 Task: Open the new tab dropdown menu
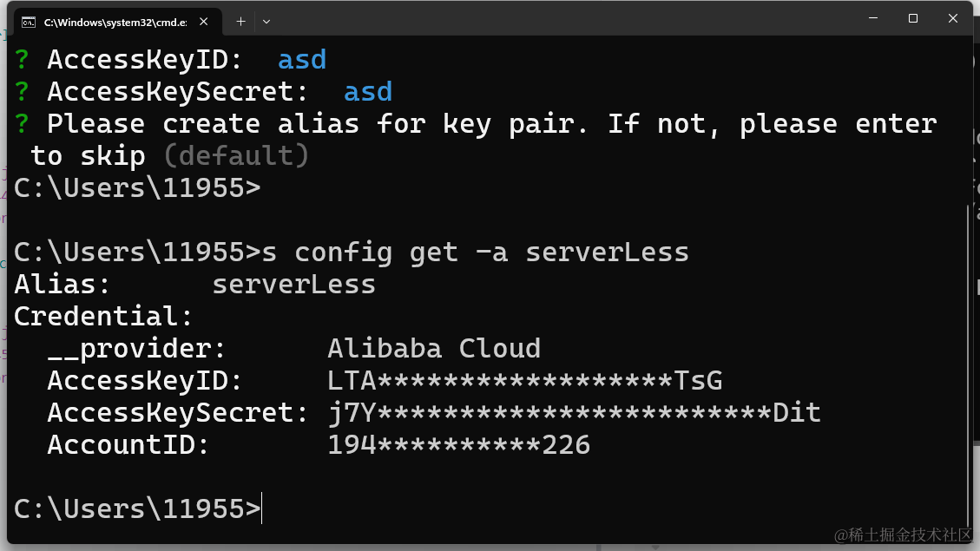(266, 21)
